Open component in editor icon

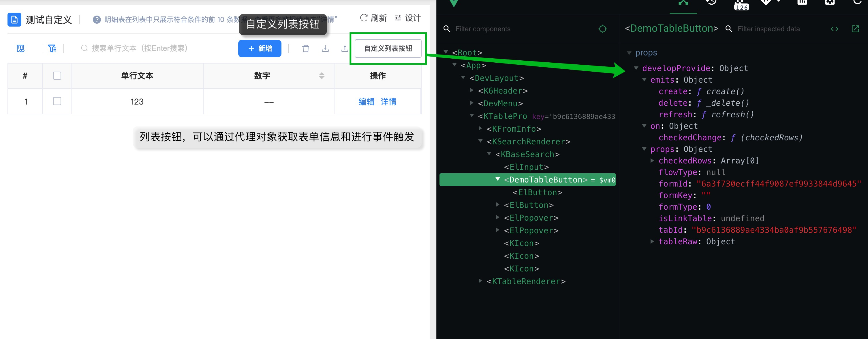tap(855, 29)
